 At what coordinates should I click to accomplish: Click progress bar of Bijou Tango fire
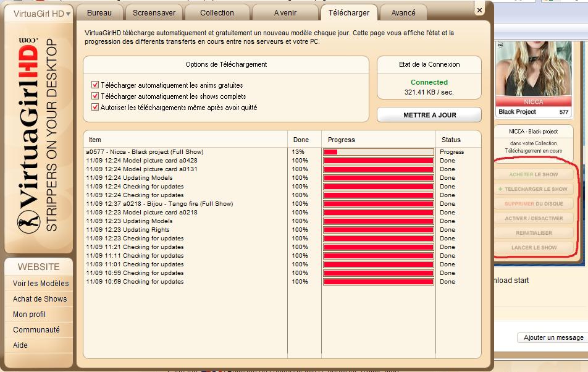[x=379, y=204]
